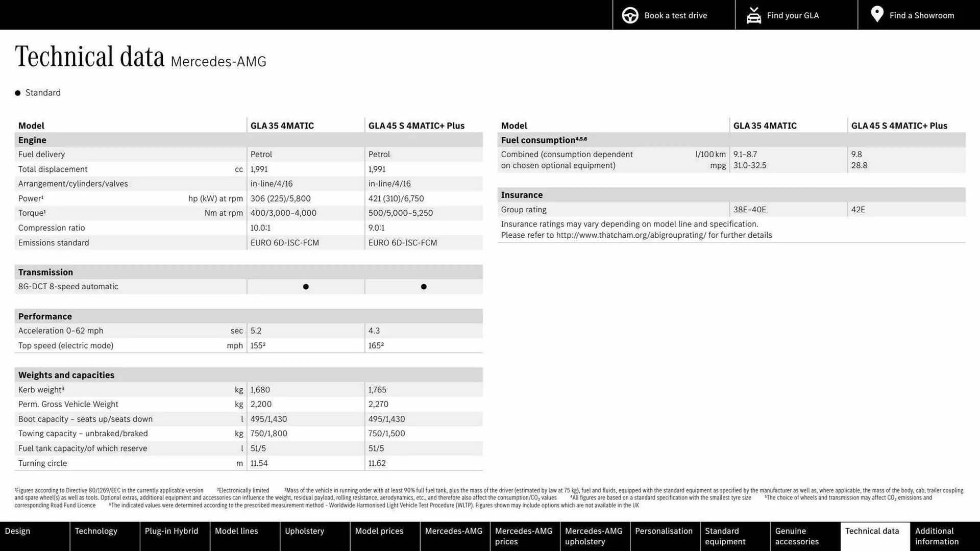Select the Standard legend bullet marker
Image resolution: width=980 pixels, height=551 pixels.
(17, 92)
